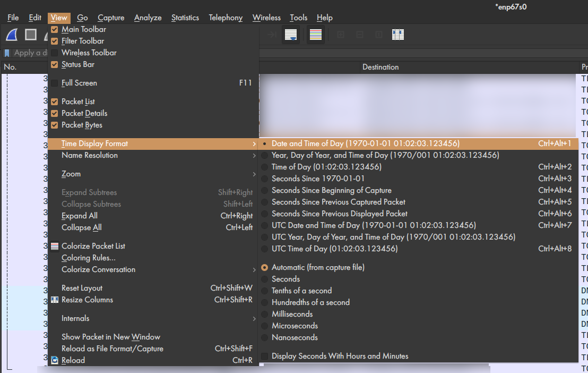Uncheck the Main Toolbar checkbox
The height and width of the screenshot is (373, 588).
click(x=55, y=29)
